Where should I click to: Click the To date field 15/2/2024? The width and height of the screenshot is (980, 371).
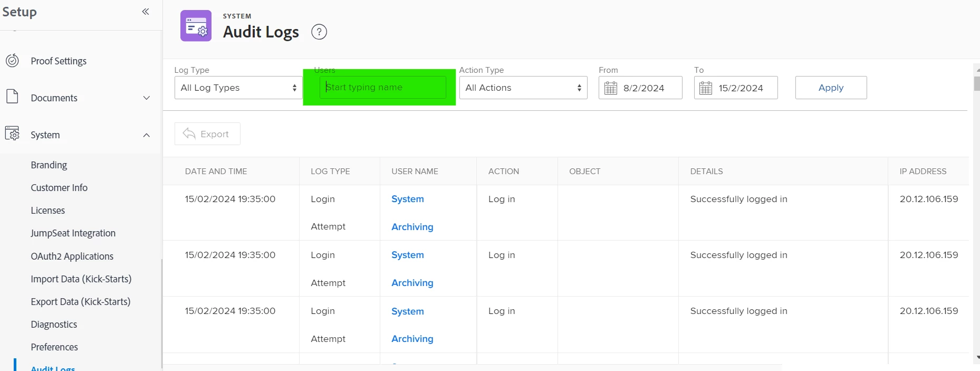coord(736,88)
